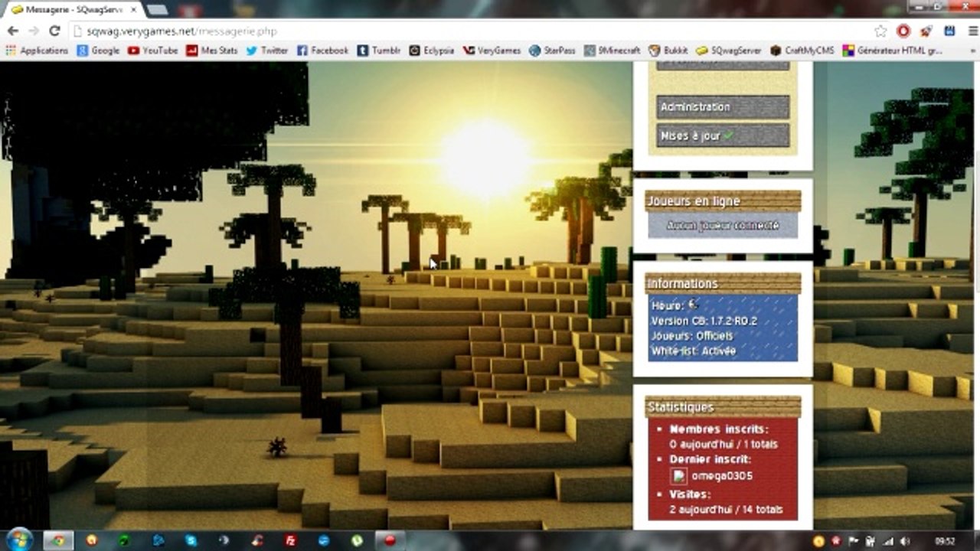980x551 pixels.
Task: Click the rocket extension icon
Action: (x=926, y=31)
